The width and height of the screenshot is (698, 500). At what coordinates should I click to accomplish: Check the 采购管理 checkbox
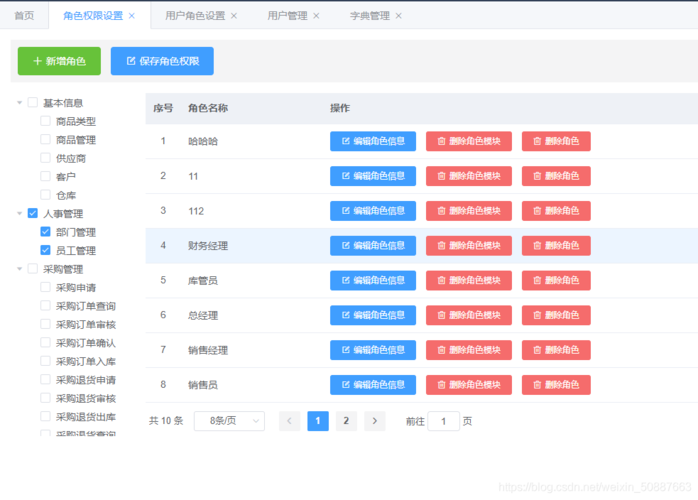coord(32,268)
